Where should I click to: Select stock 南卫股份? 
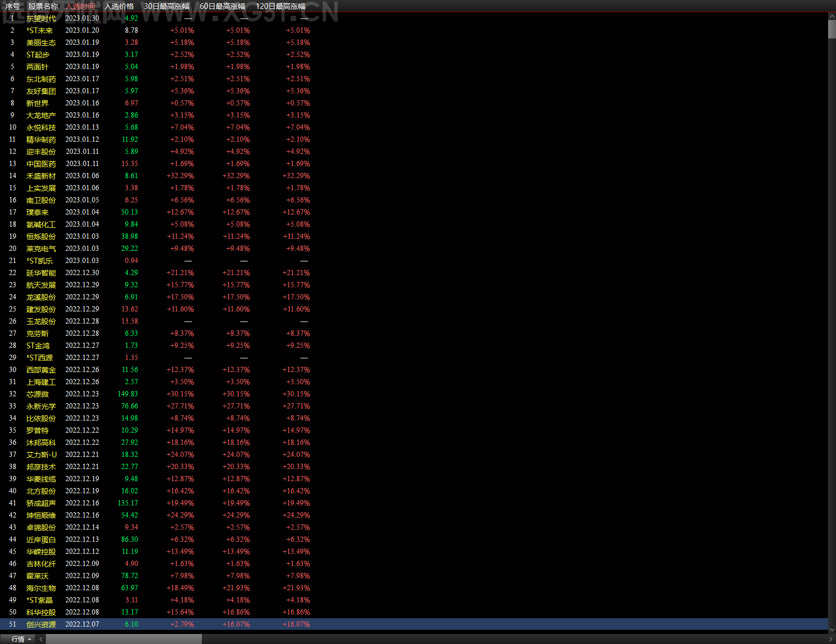pyautogui.click(x=41, y=200)
